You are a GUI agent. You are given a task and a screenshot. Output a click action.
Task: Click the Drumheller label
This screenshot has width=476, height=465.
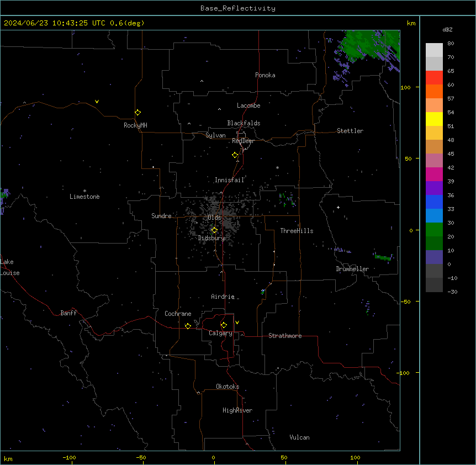(352, 269)
